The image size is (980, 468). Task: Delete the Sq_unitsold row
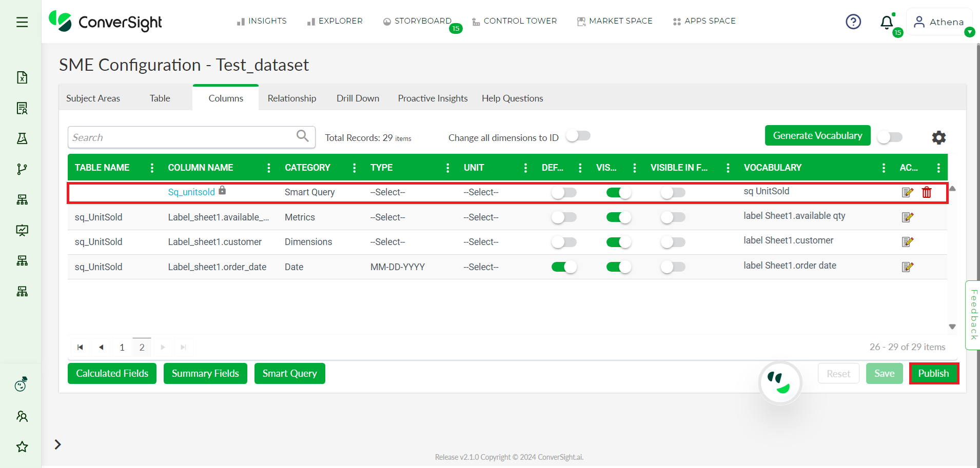point(927,192)
